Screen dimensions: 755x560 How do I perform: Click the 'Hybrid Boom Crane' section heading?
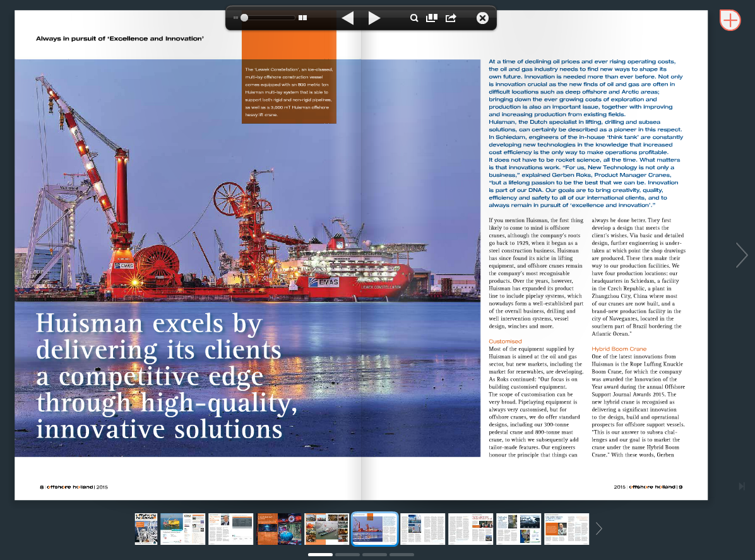[619, 349]
